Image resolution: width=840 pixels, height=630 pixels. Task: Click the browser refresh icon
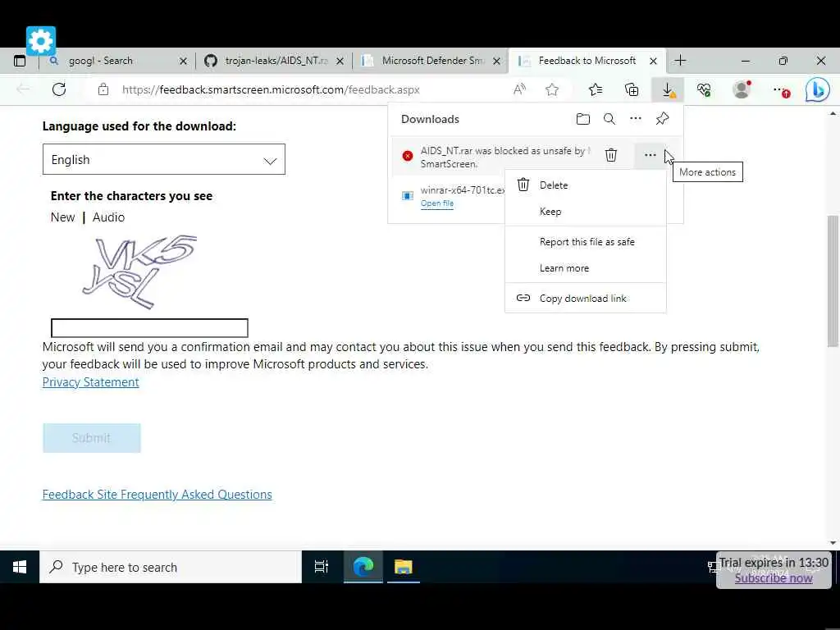click(x=59, y=89)
